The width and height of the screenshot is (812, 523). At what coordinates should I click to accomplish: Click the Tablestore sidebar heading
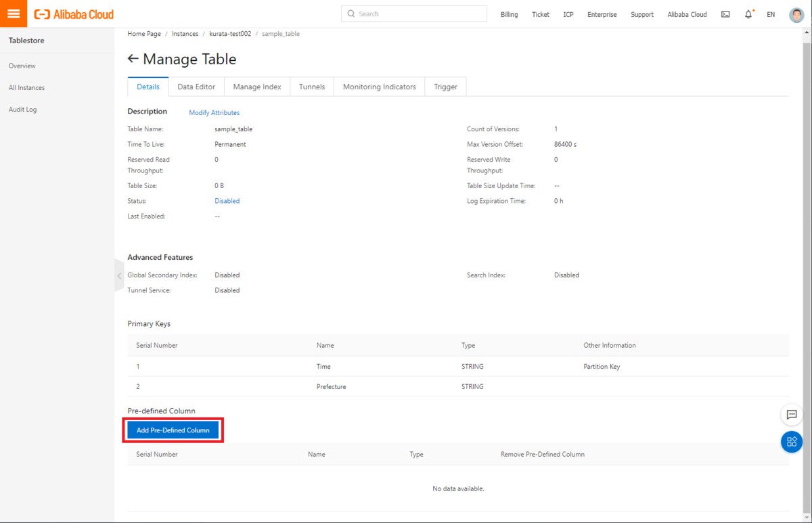(26, 41)
